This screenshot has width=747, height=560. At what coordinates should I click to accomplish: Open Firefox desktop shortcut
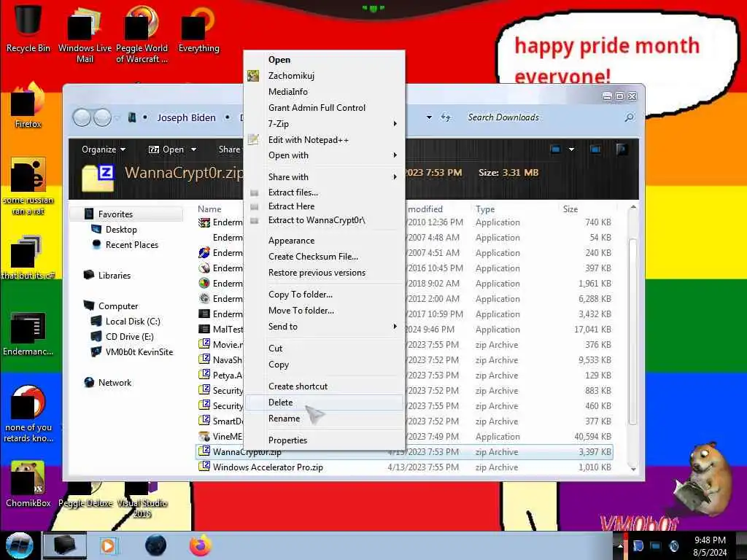tap(28, 106)
